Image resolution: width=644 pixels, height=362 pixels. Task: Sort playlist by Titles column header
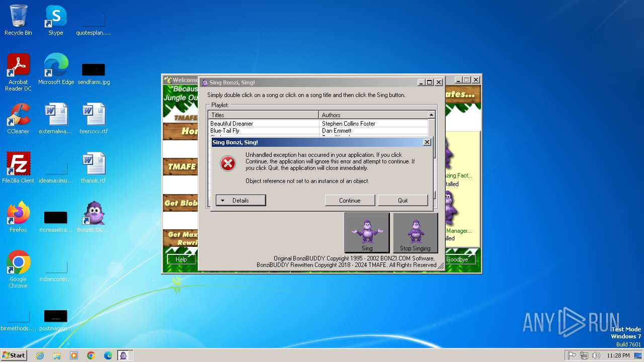point(264,115)
